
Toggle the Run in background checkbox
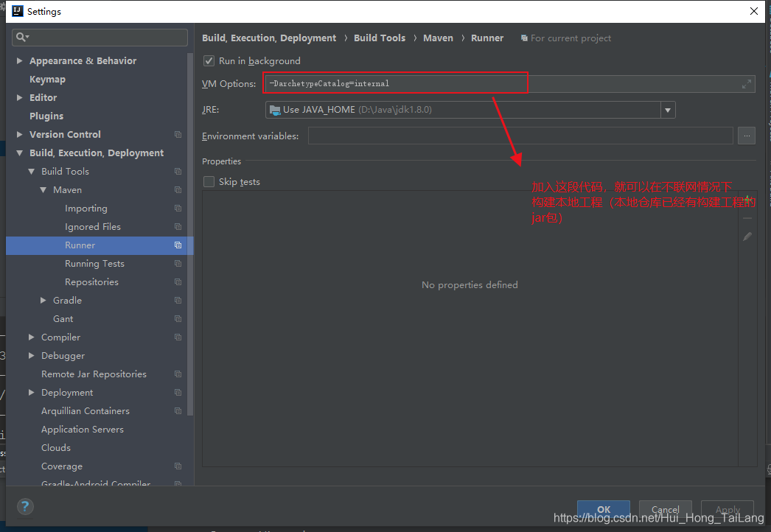coord(209,60)
